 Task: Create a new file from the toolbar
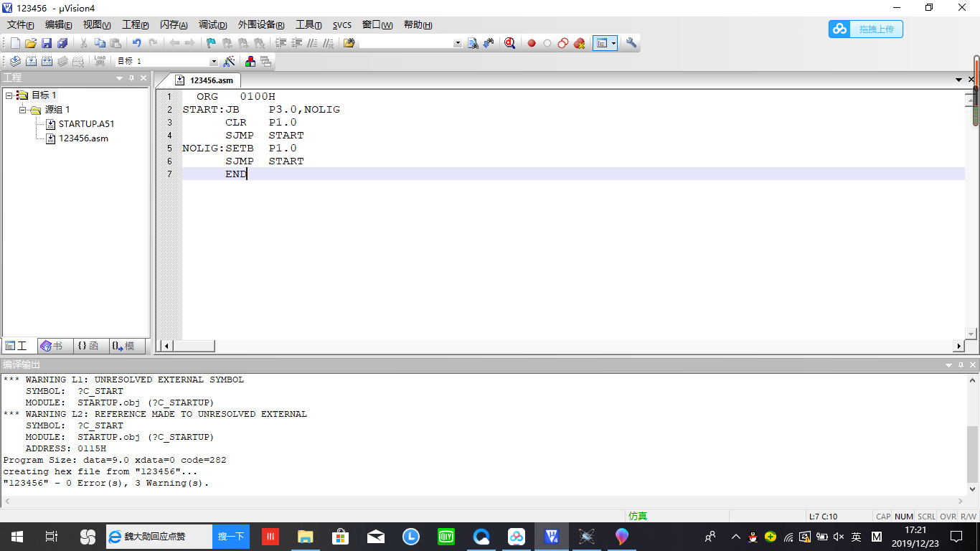pos(15,43)
